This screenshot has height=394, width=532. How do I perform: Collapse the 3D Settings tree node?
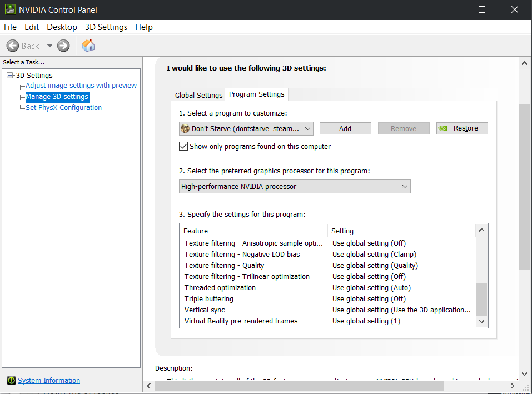tap(10, 75)
